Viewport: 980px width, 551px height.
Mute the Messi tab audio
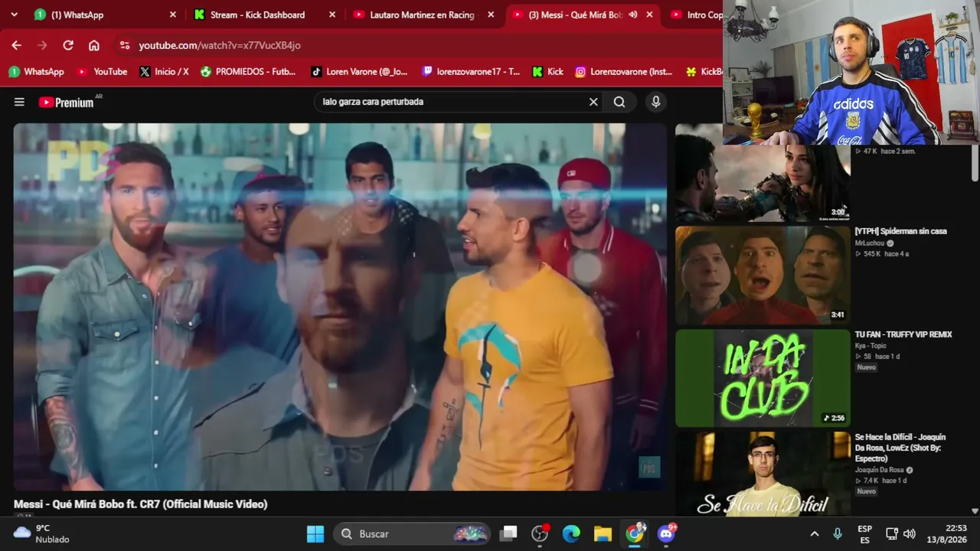pos(632,15)
